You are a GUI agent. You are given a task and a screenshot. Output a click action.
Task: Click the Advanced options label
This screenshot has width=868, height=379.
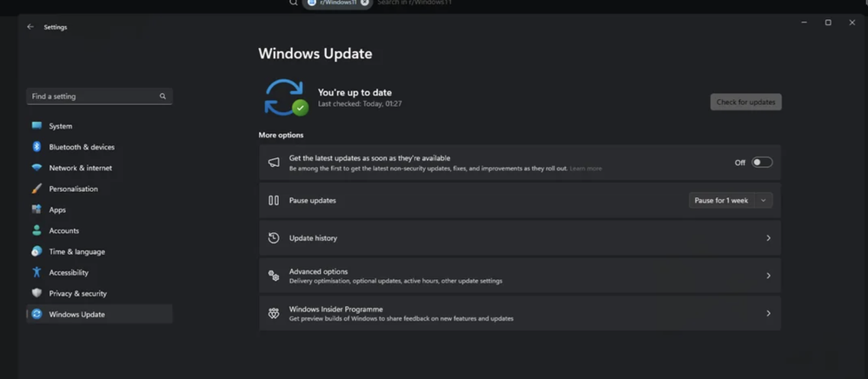point(318,271)
